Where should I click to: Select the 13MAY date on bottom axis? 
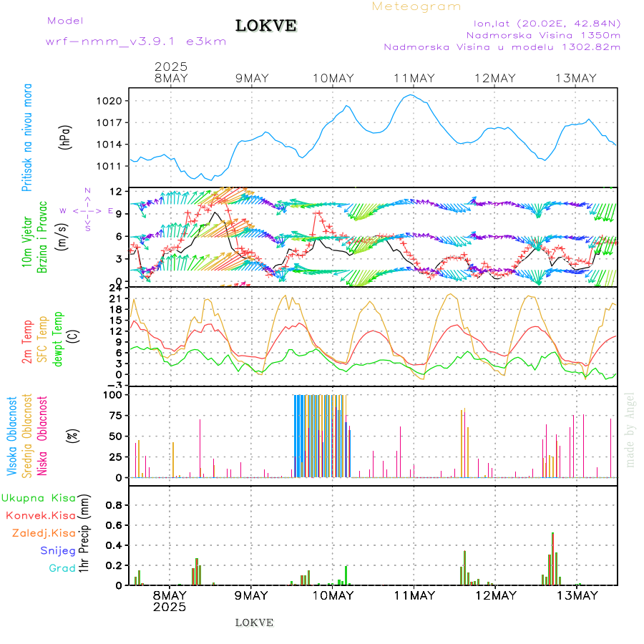point(576,595)
